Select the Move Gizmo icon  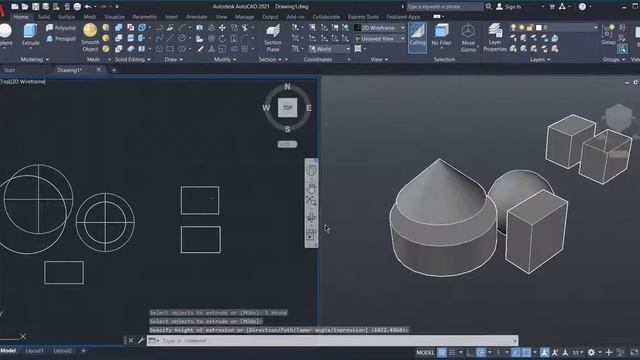click(x=468, y=38)
